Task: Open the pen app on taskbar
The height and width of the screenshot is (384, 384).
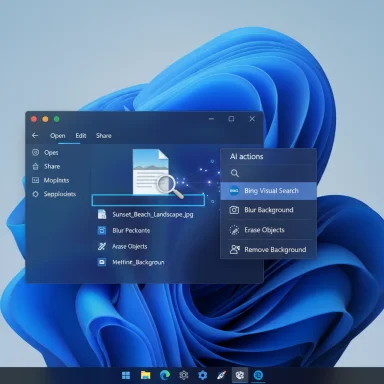Action: [x=222, y=375]
